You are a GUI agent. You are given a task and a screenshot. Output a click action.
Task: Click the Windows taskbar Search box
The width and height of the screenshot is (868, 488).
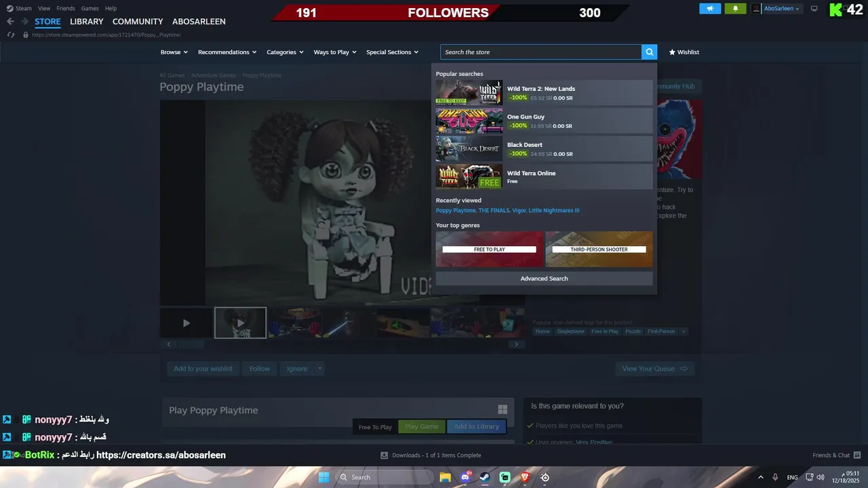(x=385, y=477)
